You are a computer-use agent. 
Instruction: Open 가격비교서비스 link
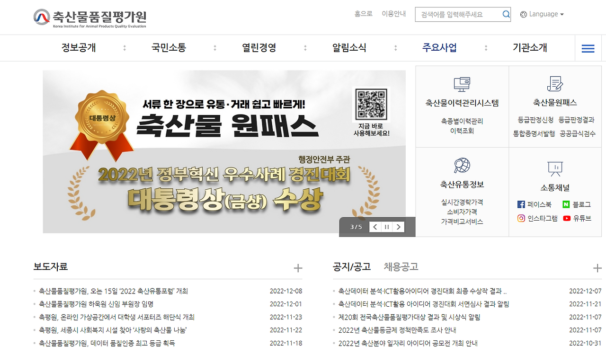coord(462,222)
